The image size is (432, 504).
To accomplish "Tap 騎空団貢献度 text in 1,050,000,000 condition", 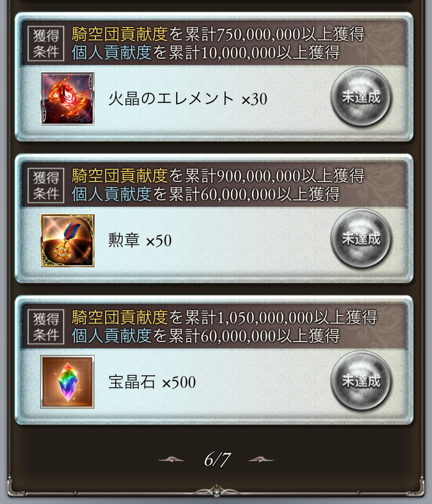I will point(119,318).
